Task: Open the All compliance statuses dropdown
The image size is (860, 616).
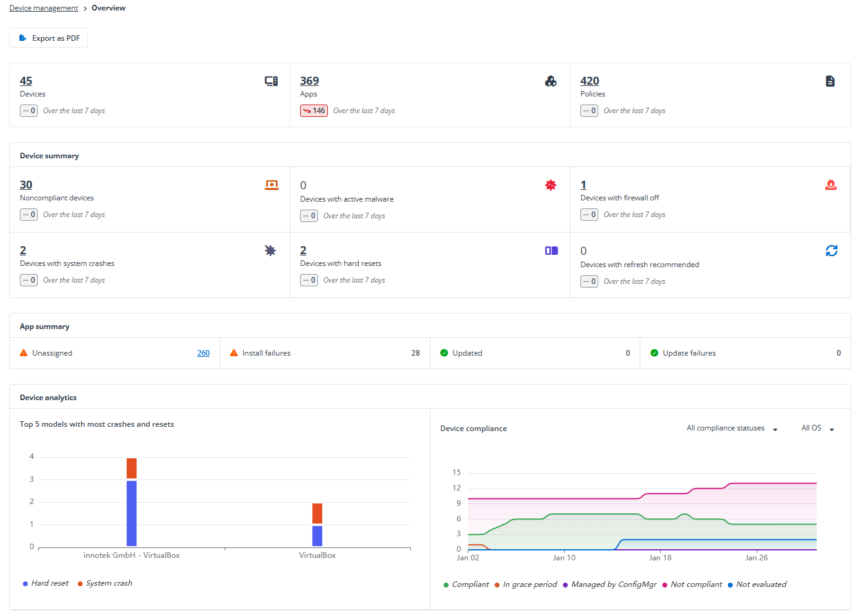Action: point(731,429)
